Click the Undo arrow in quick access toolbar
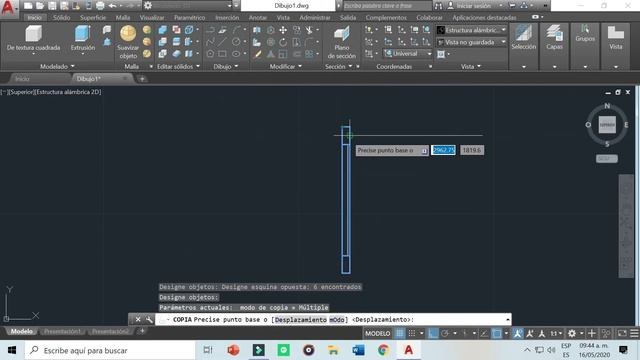Image resolution: width=640 pixels, height=360 pixels. point(112,6)
